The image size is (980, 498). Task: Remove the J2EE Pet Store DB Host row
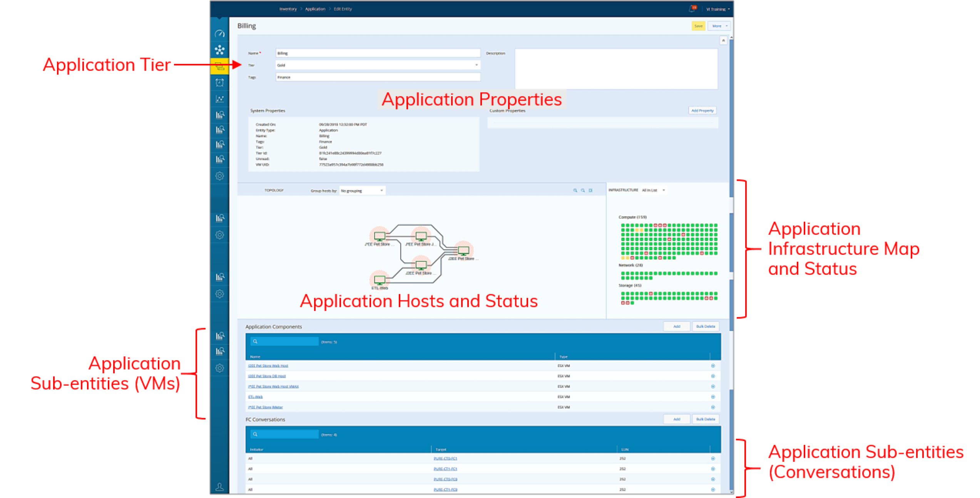click(x=713, y=376)
